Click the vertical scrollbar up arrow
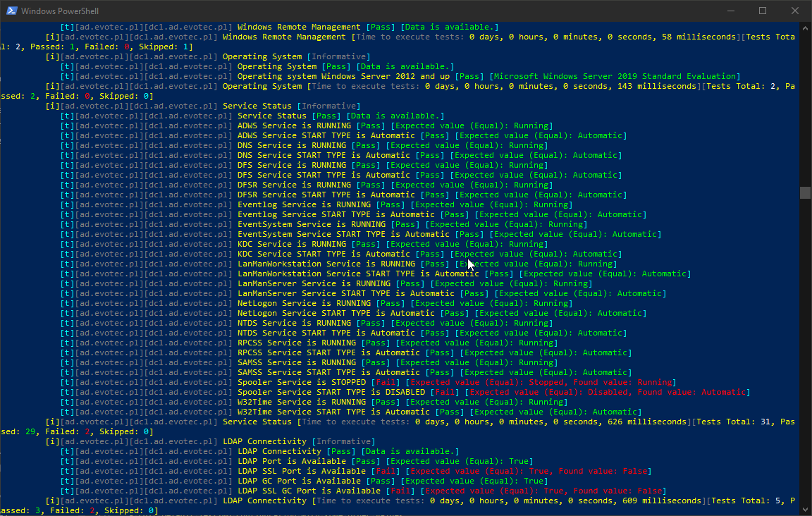812x516 pixels. coord(806,28)
